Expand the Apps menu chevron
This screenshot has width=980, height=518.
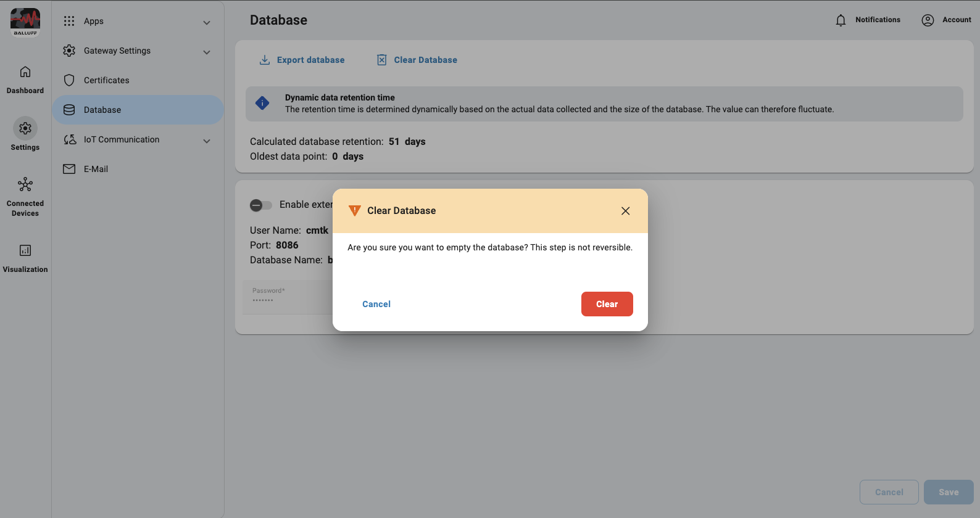pos(207,22)
